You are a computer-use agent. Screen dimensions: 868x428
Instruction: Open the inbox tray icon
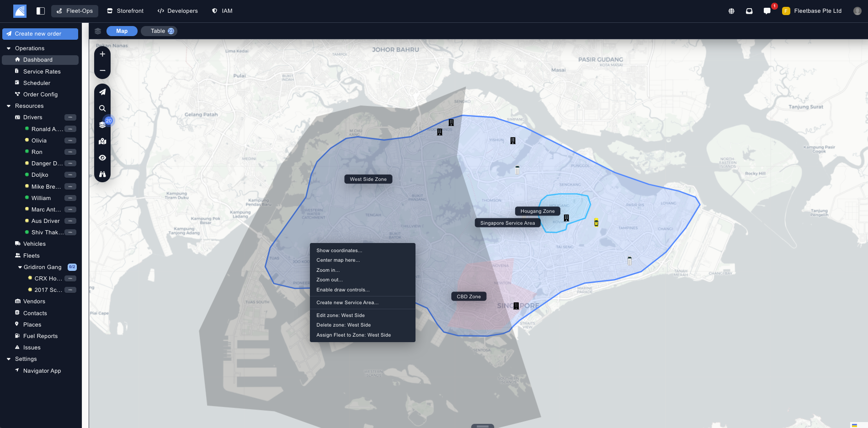click(x=749, y=11)
